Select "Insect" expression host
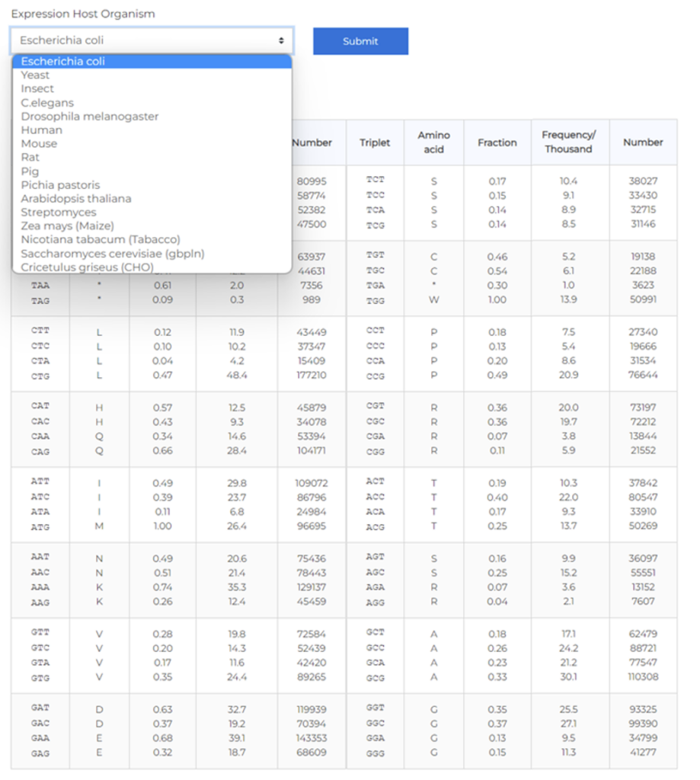700x780 pixels. [37, 88]
